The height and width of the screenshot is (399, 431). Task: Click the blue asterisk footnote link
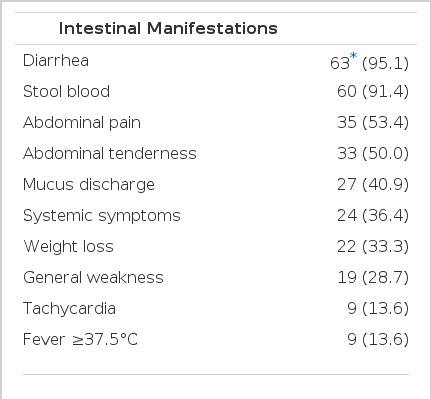click(x=353, y=56)
